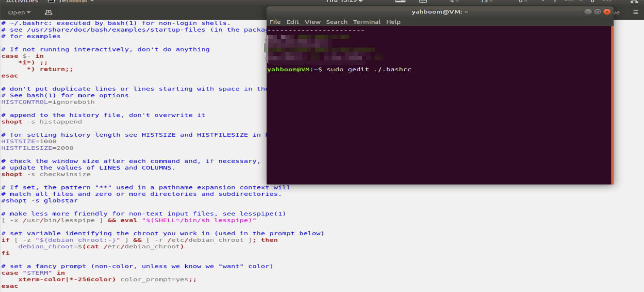Click the '[ -x /usr/bin/lesspipe ]' line

[129, 220]
